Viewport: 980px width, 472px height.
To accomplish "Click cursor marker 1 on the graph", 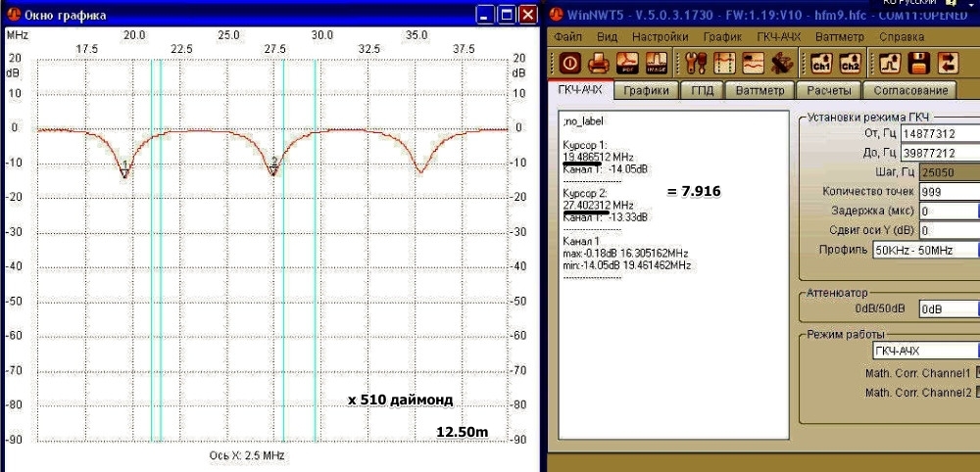I will 125,169.
